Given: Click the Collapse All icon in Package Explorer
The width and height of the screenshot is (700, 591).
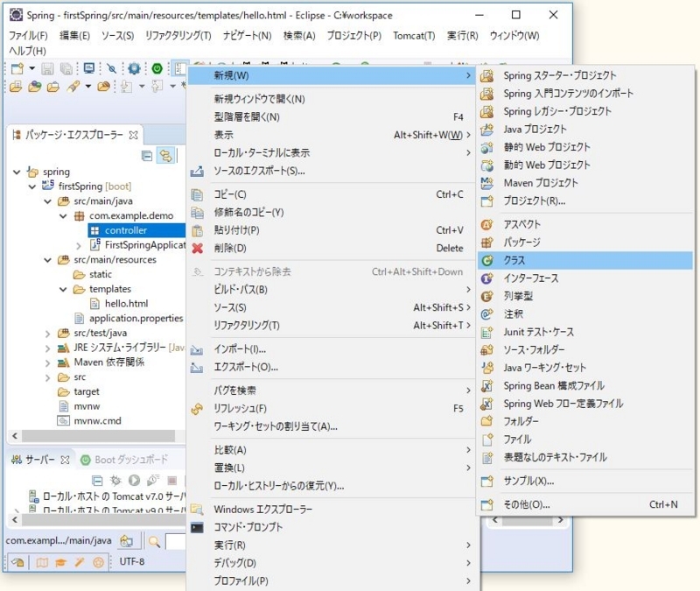Looking at the screenshot, I should click(x=147, y=156).
